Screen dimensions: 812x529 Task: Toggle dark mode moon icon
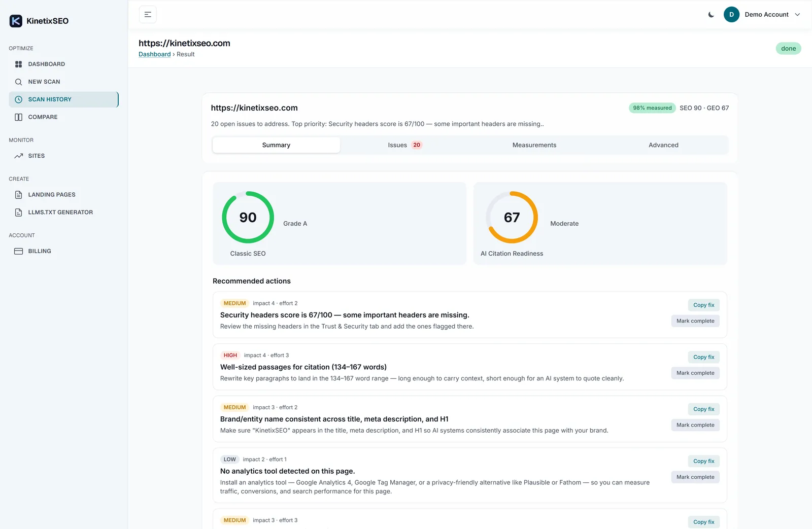pyautogui.click(x=711, y=15)
